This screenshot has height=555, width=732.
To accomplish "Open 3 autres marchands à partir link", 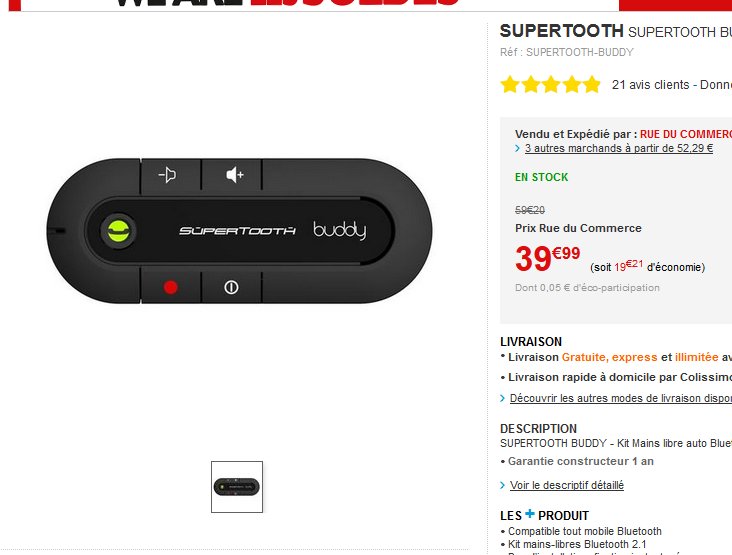I will [619, 148].
